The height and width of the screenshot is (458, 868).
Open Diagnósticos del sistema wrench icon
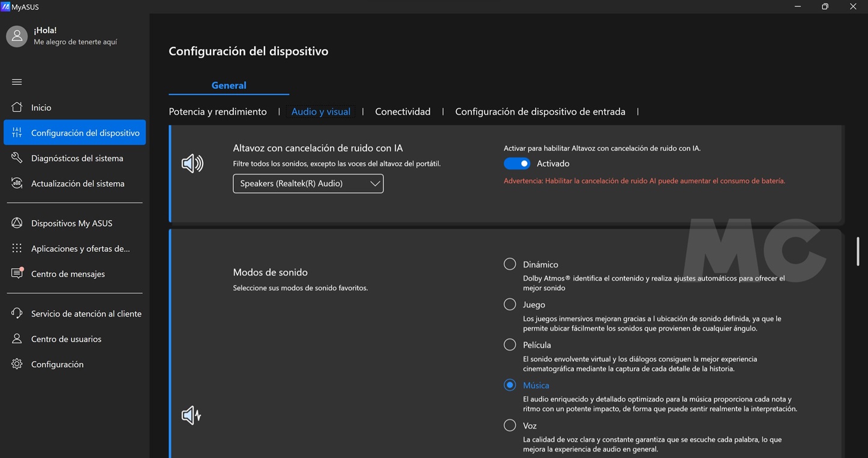tap(17, 158)
